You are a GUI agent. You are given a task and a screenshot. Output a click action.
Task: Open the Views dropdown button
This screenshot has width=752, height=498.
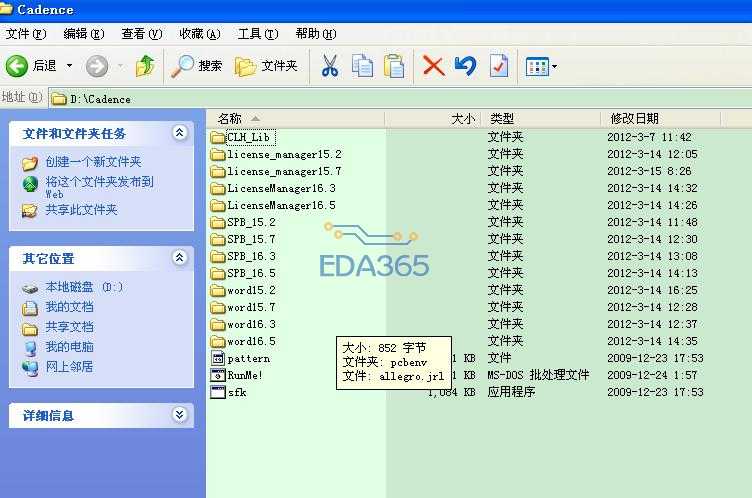541,67
